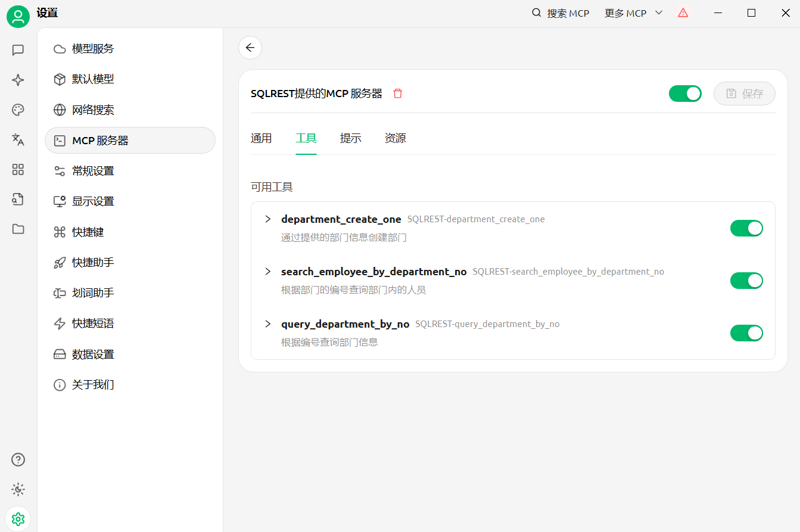
Task: Disable the search_employee_by_department_no tool
Action: pyautogui.click(x=746, y=281)
